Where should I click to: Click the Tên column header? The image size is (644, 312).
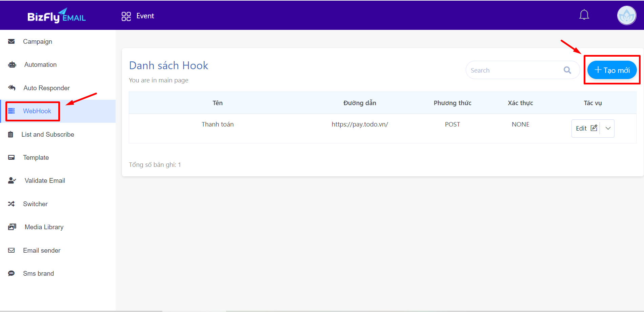tap(218, 103)
